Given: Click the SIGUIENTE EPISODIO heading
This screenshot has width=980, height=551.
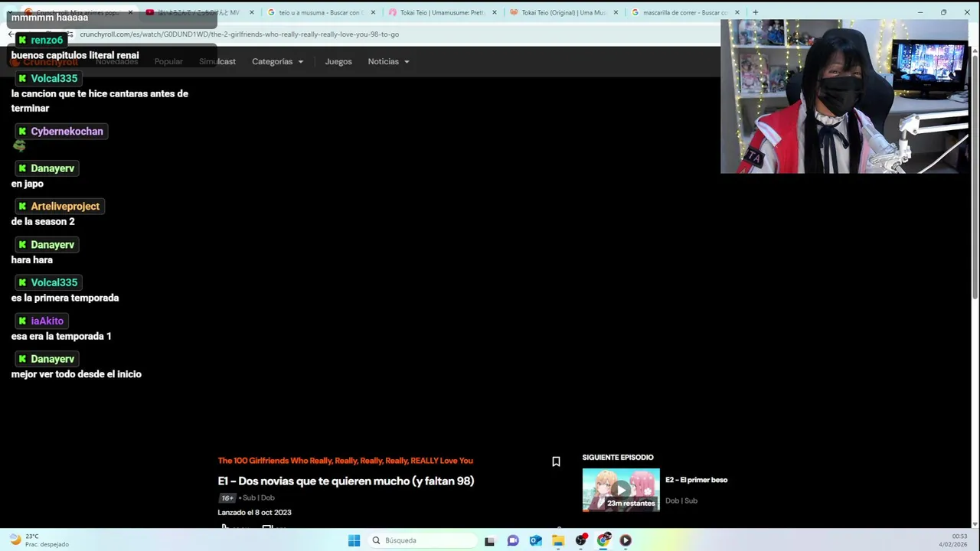Looking at the screenshot, I should coord(618,458).
